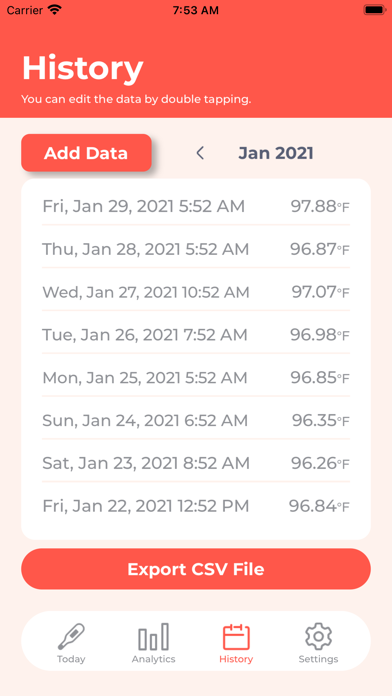Select the Tue, Jan 26, 2021 entry
The width and height of the screenshot is (392, 696).
(x=196, y=335)
